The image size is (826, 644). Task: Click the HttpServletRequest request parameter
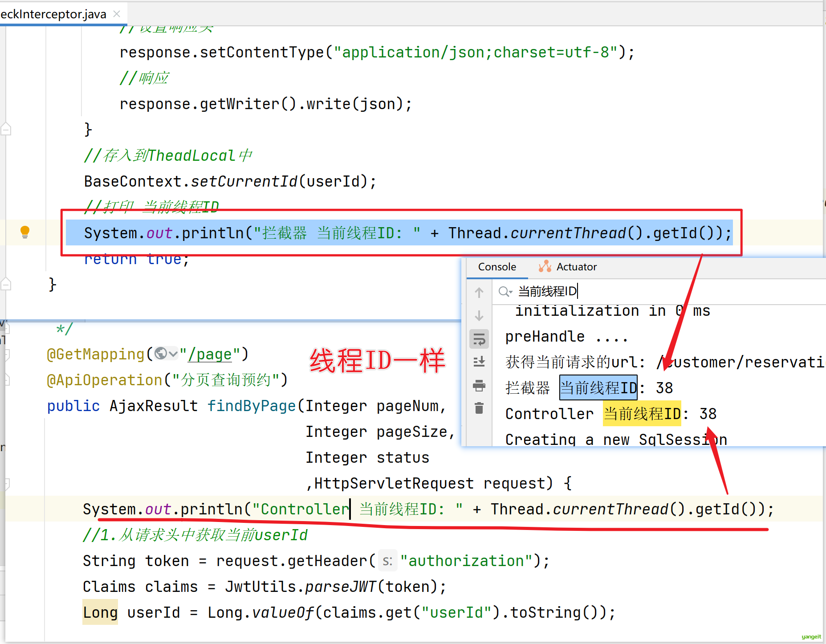click(x=430, y=483)
